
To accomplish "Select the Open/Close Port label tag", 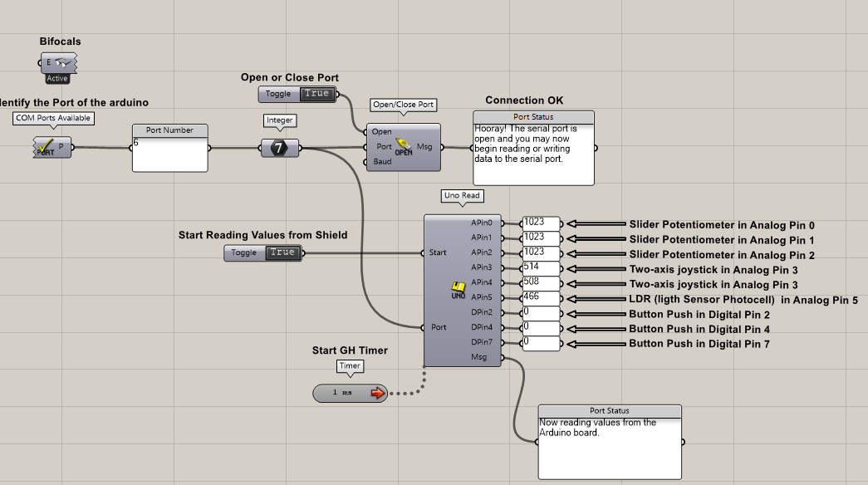I will coord(403,105).
